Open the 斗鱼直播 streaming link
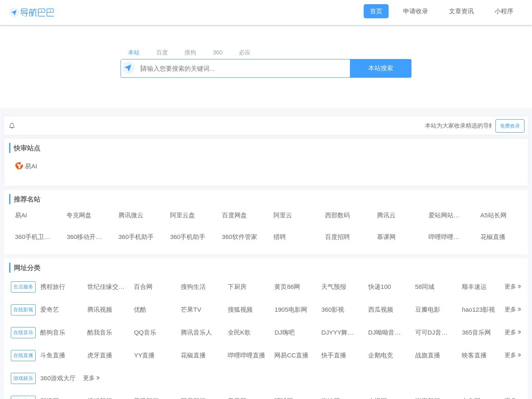Image resolution: width=532 pixels, height=399 pixels. [53, 355]
